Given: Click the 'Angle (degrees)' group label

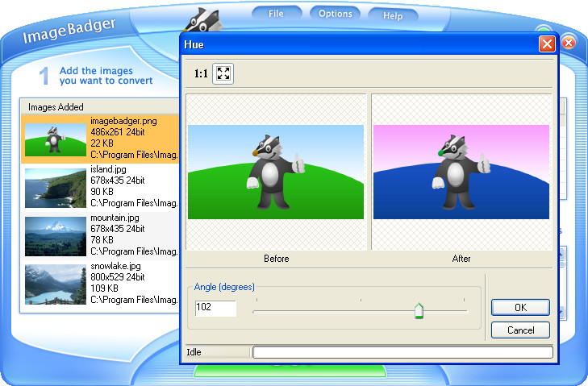Looking at the screenshot, I should [x=224, y=287].
